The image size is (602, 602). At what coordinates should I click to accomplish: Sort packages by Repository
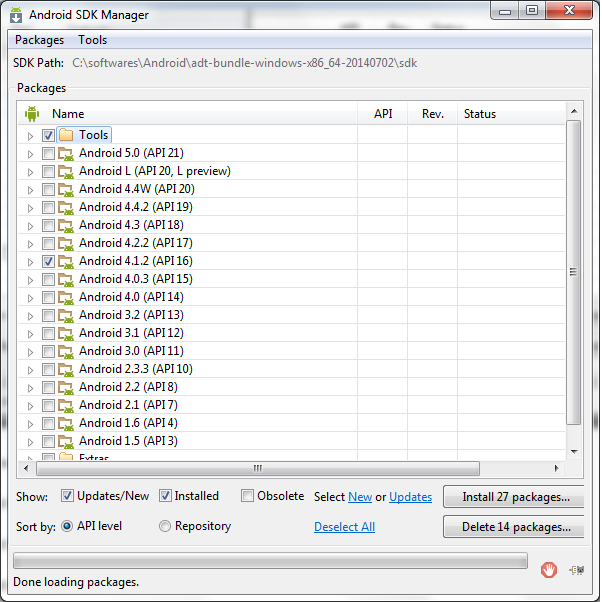tap(165, 526)
